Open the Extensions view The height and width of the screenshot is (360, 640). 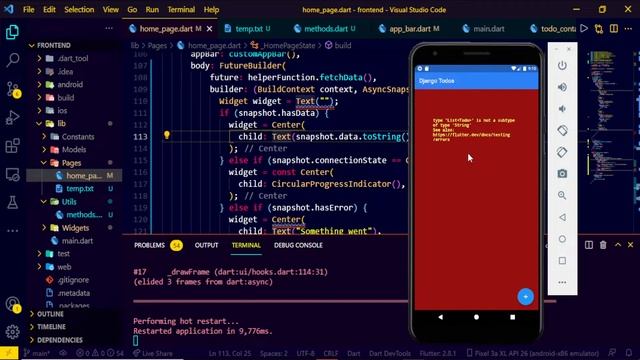coord(12,146)
